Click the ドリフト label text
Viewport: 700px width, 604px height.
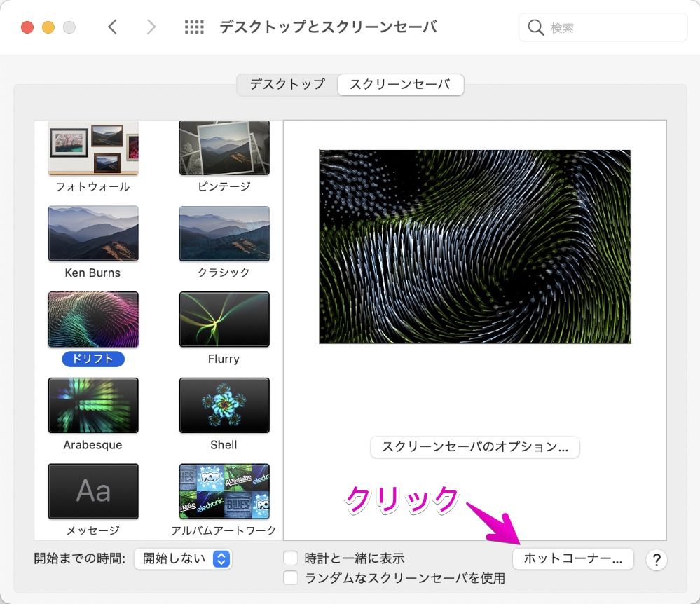pyautogui.click(x=93, y=359)
